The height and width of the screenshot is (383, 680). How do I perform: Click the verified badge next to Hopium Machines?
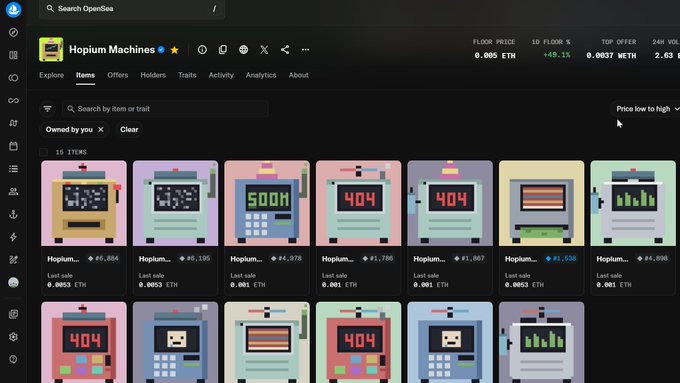(x=161, y=50)
